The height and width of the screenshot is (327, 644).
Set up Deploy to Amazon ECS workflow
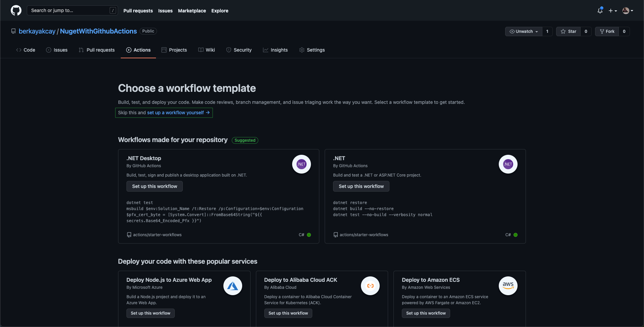(x=426, y=313)
